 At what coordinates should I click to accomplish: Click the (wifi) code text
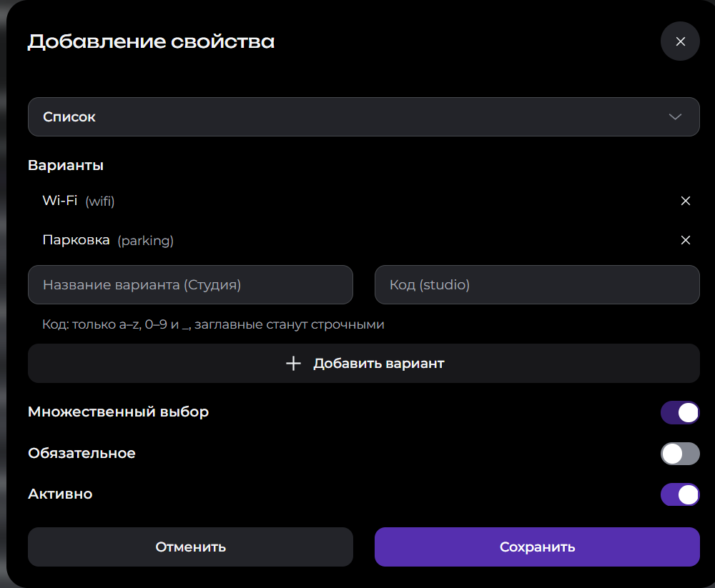click(x=100, y=201)
